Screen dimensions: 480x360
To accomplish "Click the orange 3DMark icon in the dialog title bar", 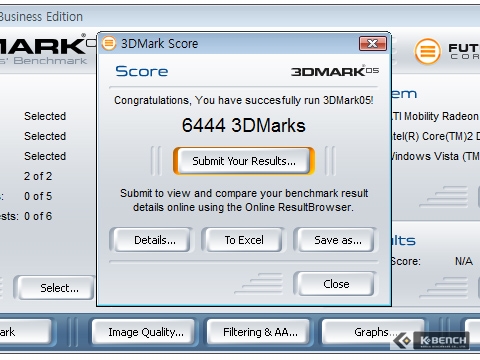I will [x=109, y=43].
